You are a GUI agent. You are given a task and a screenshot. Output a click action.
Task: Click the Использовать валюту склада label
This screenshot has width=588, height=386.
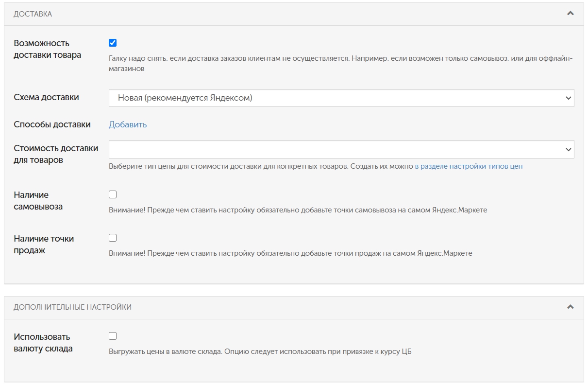pos(43,343)
